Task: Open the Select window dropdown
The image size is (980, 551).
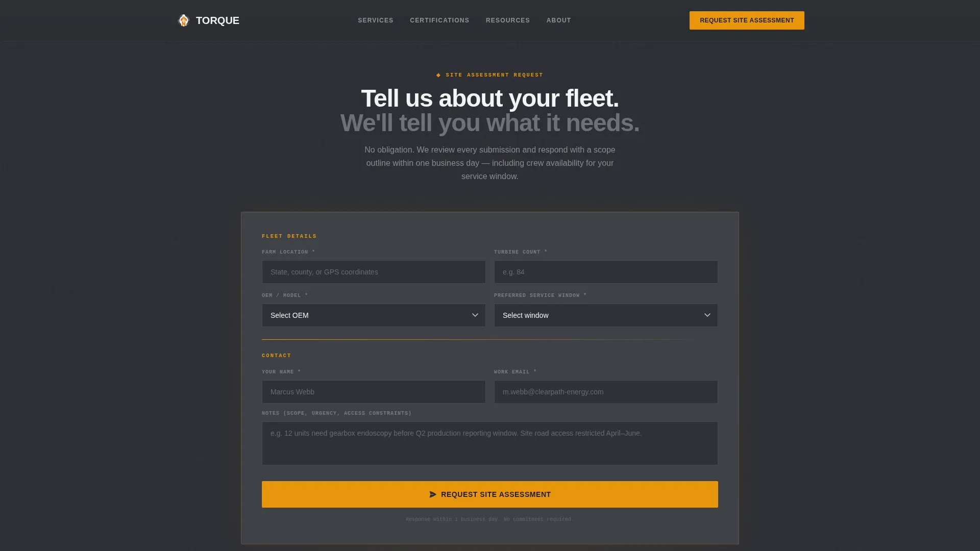Action: click(606, 315)
